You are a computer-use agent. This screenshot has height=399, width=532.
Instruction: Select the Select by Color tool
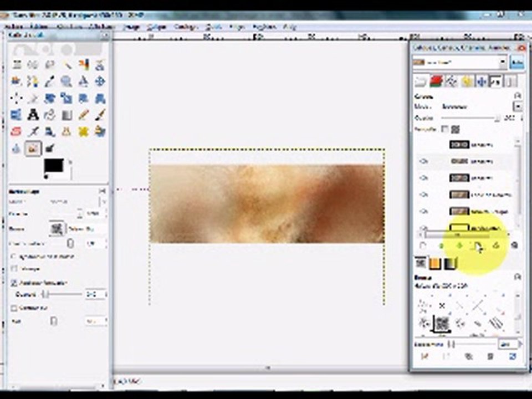click(84, 64)
